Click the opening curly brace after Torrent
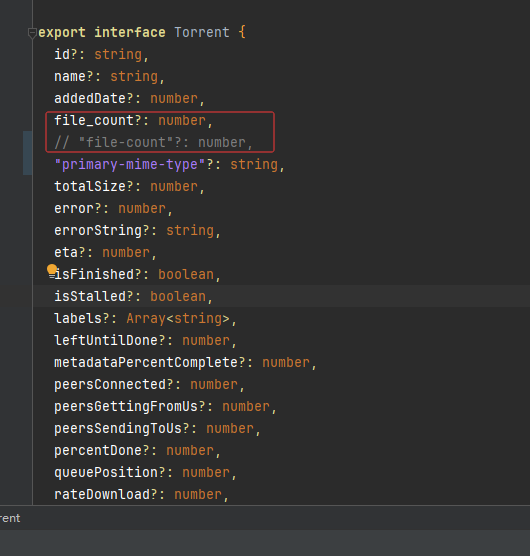 click(x=242, y=32)
